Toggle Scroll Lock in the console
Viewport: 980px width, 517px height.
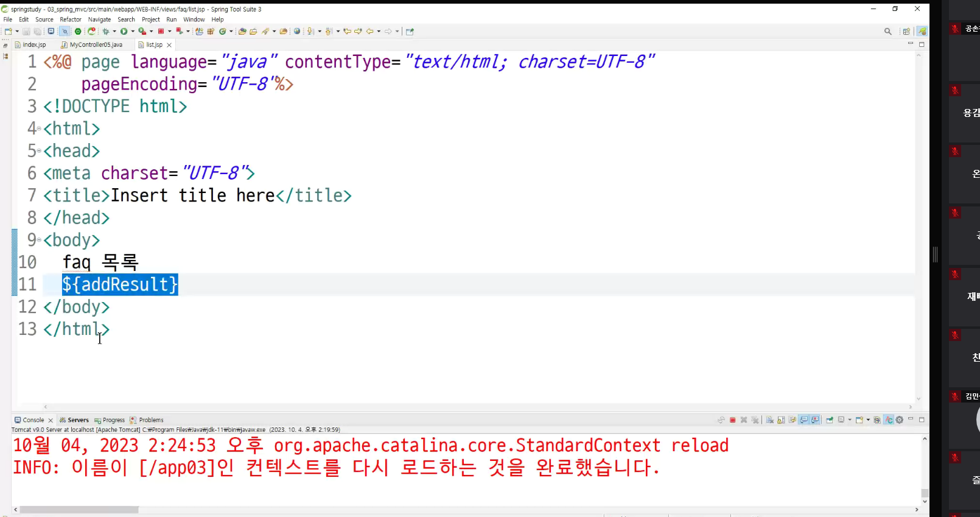point(781,420)
